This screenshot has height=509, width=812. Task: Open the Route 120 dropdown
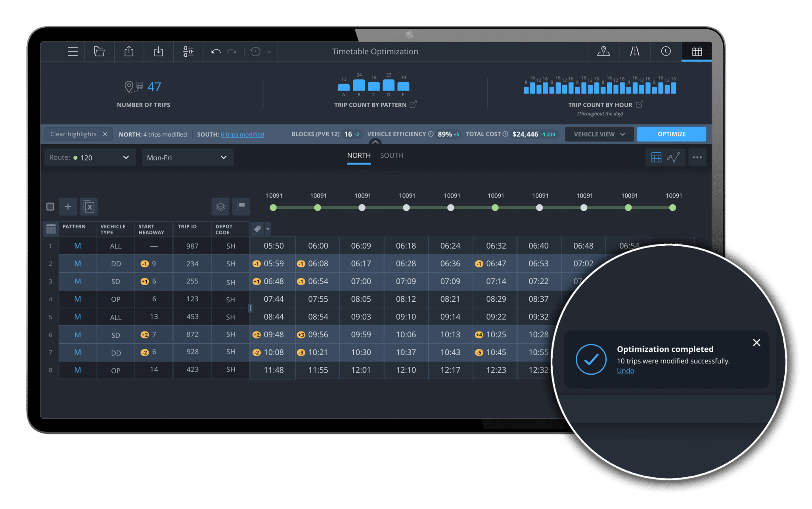pos(90,157)
